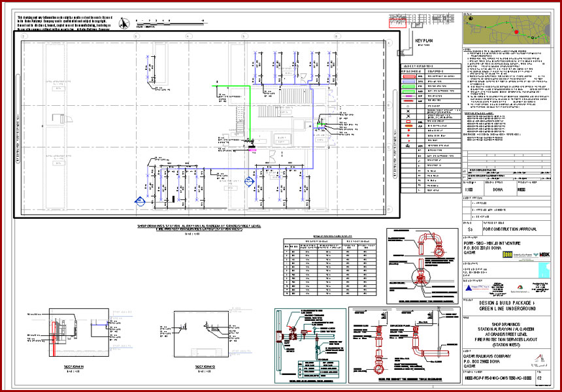Click the QATAR RAILWAYS COMPANY address block
Screen dimensions: 562x392
[490, 359]
